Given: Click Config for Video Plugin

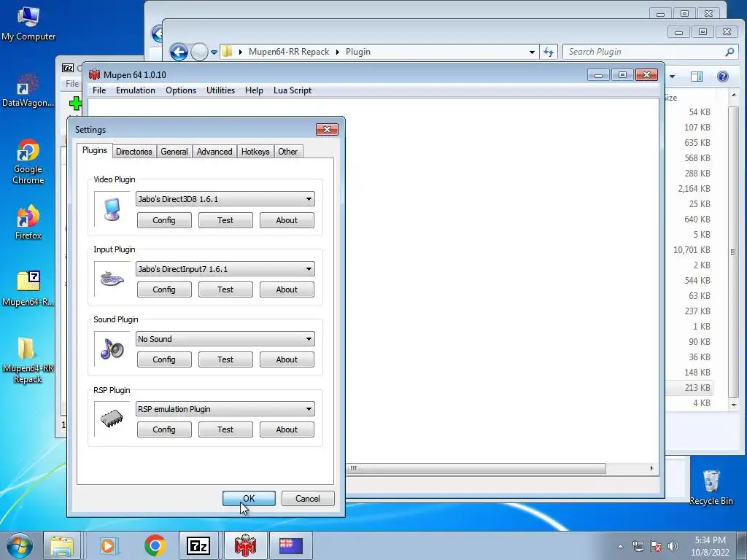Looking at the screenshot, I should point(164,220).
